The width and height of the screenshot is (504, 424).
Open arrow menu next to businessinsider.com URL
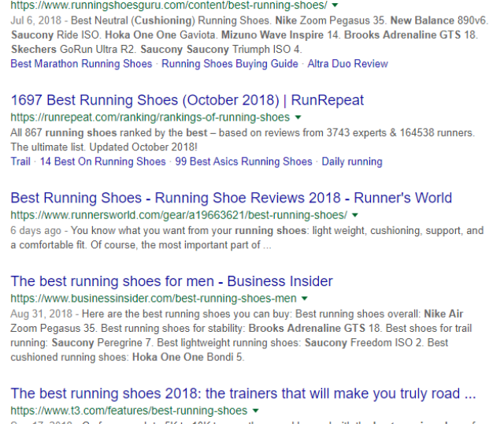pos(305,299)
